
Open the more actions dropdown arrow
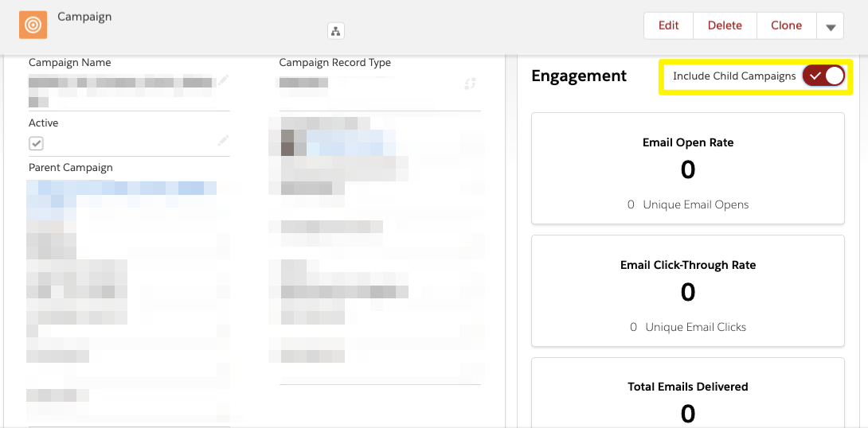point(831,26)
